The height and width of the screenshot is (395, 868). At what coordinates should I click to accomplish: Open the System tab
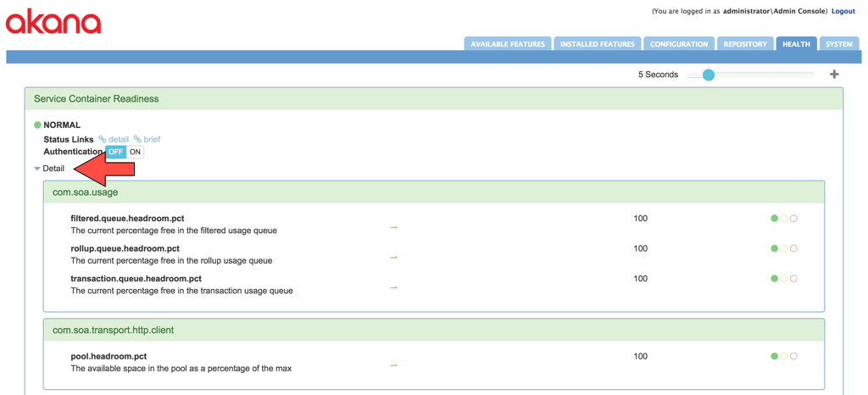click(839, 44)
